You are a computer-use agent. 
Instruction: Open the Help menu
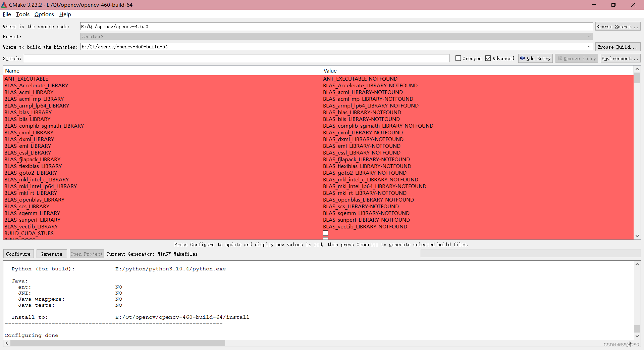(x=65, y=14)
